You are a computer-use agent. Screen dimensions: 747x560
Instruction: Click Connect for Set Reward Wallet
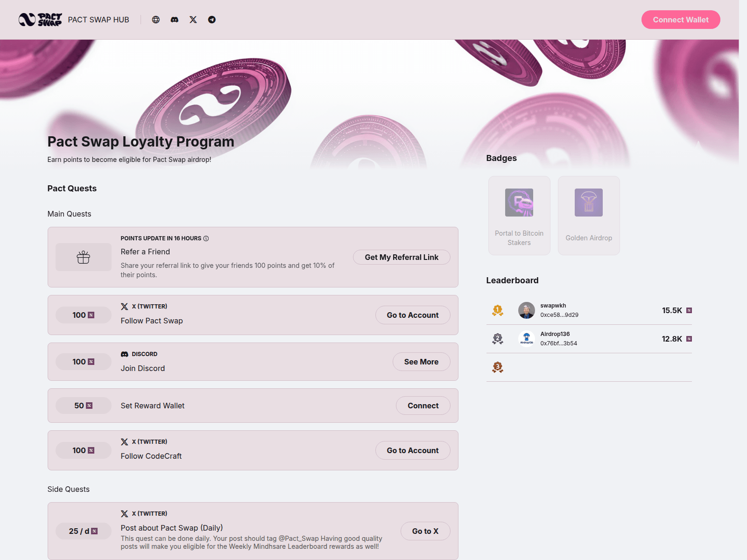pos(423,406)
